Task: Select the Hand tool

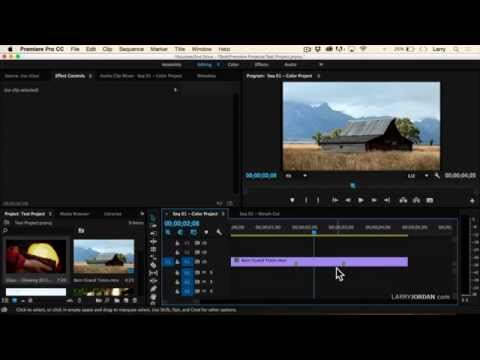Action: click(153, 296)
